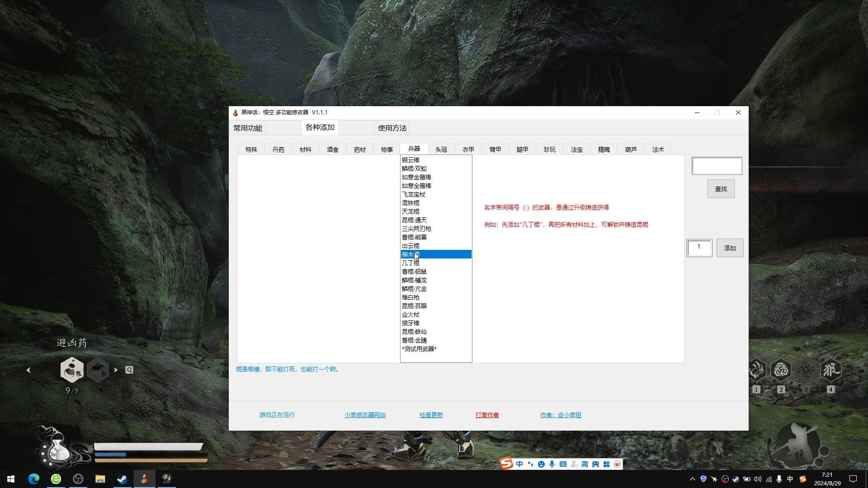Click the search text field above 查找
This screenshot has height=488, width=868.
717,166
